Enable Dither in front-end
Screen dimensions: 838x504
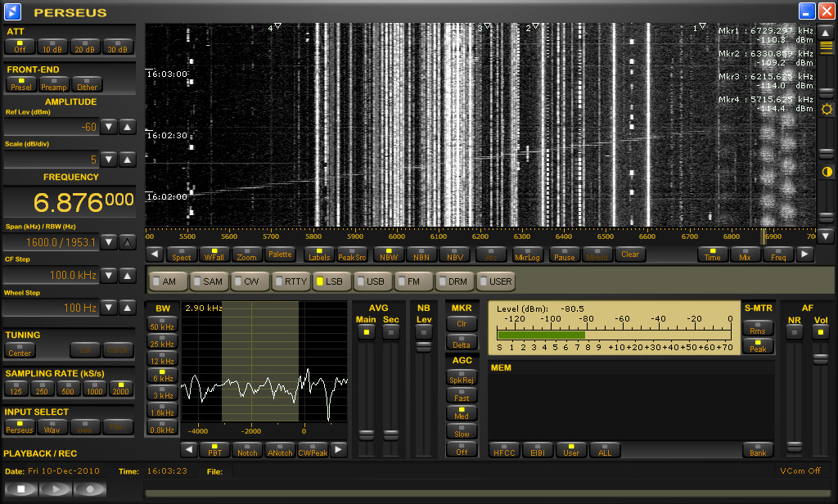(x=87, y=84)
